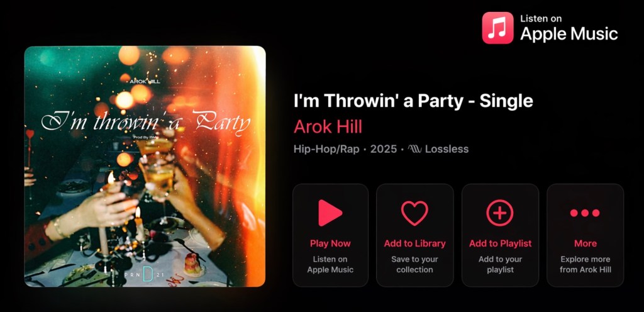
Task: Click the Apple Music app logo icon
Action: [x=497, y=28]
